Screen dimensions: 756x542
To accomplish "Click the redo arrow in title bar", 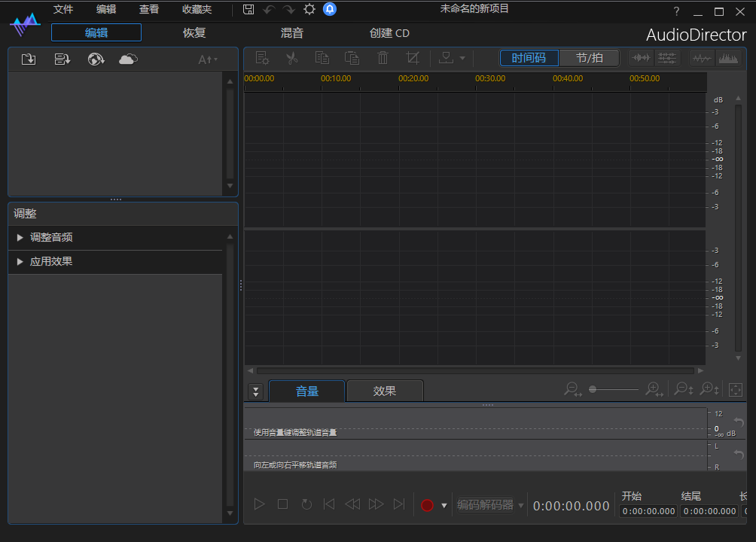I will pos(289,9).
